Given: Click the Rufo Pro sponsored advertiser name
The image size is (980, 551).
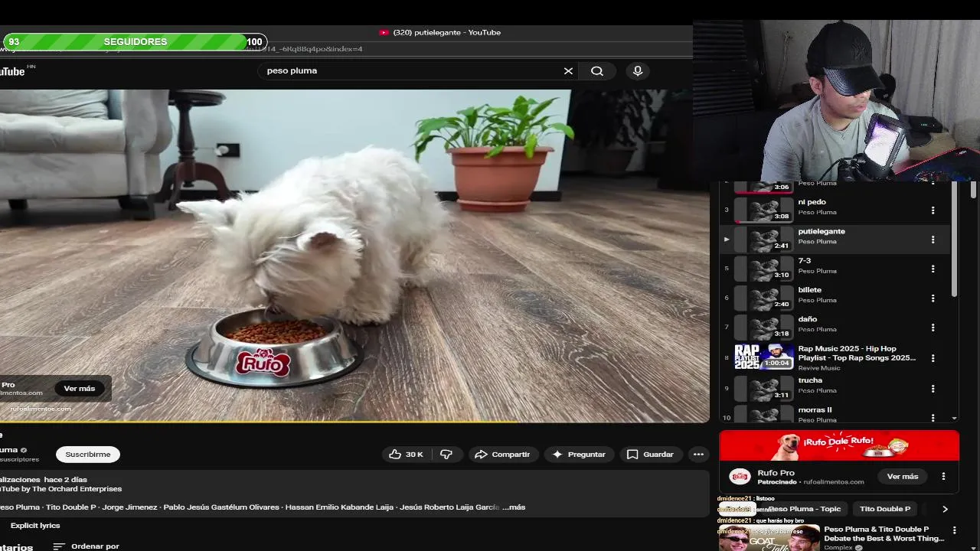Looking at the screenshot, I should point(776,473).
